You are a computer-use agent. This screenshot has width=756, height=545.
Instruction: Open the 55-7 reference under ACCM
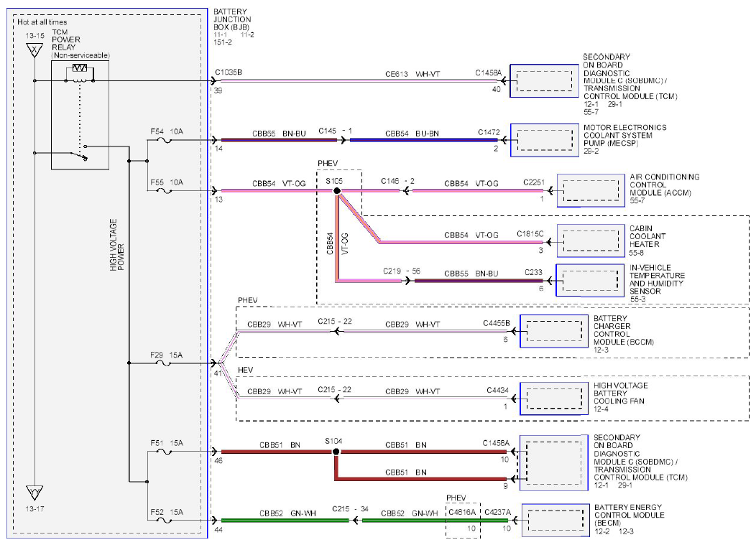637,200
